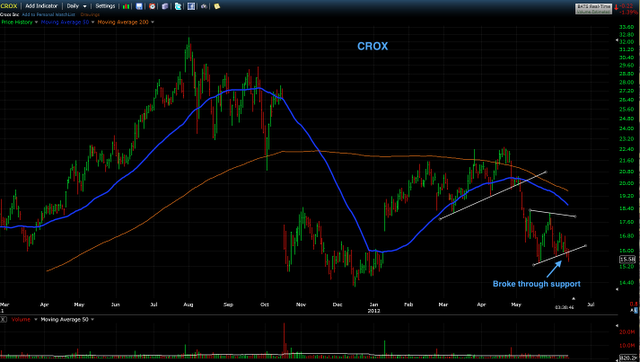Click the Oct label on the time axis
Image resolution: width=640 pixels, height=362 pixels.
264,305
